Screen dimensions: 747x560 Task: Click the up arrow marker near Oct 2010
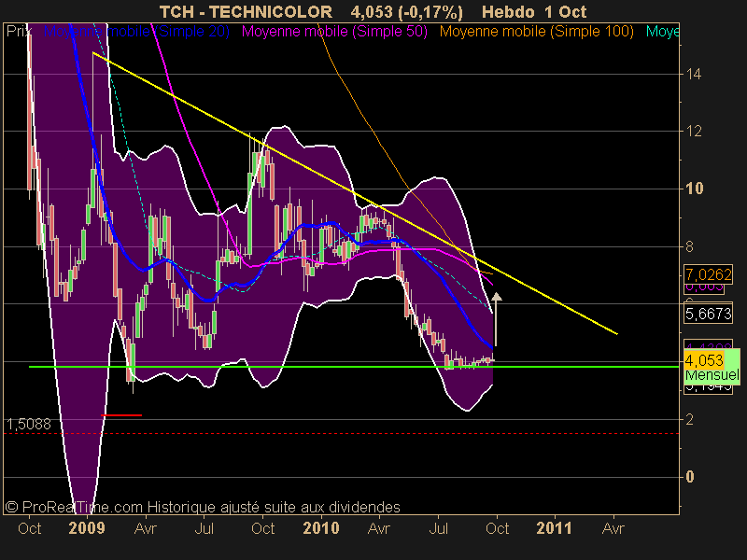[x=496, y=319]
